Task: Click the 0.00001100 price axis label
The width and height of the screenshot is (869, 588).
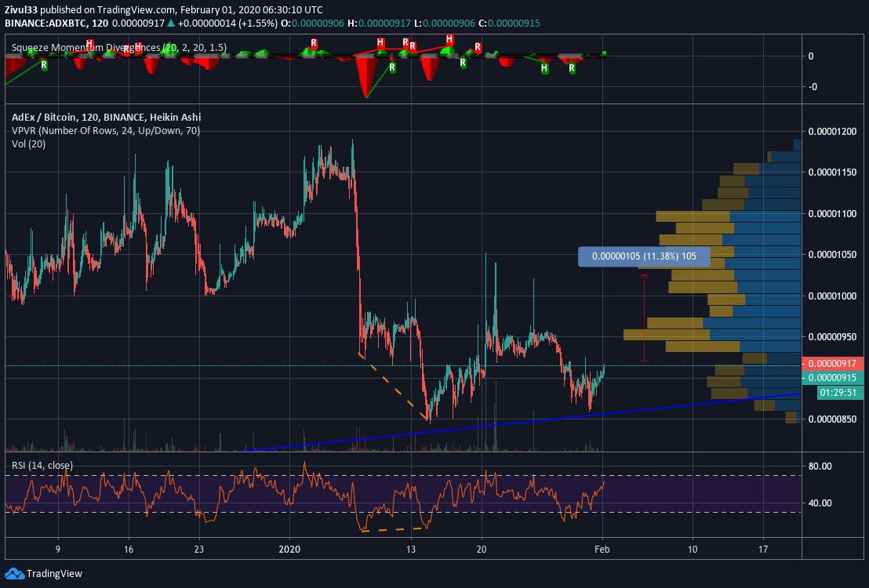Action: pos(832,214)
